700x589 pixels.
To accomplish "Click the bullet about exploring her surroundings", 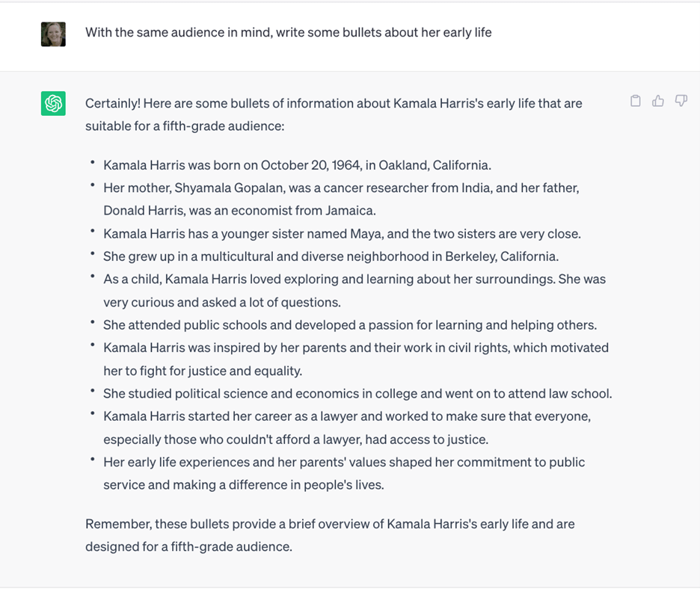I will (x=354, y=280).
